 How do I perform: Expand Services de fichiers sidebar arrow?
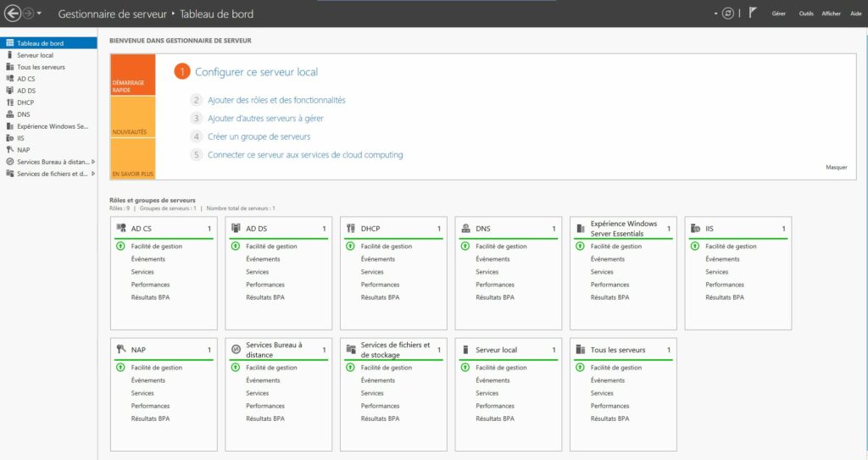[x=92, y=174]
